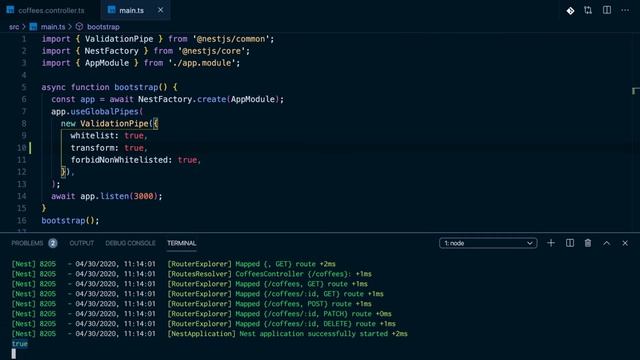Switch to the coffees.controller.ts tab
The width and height of the screenshot is (640, 360).
(x=46, y=10)
